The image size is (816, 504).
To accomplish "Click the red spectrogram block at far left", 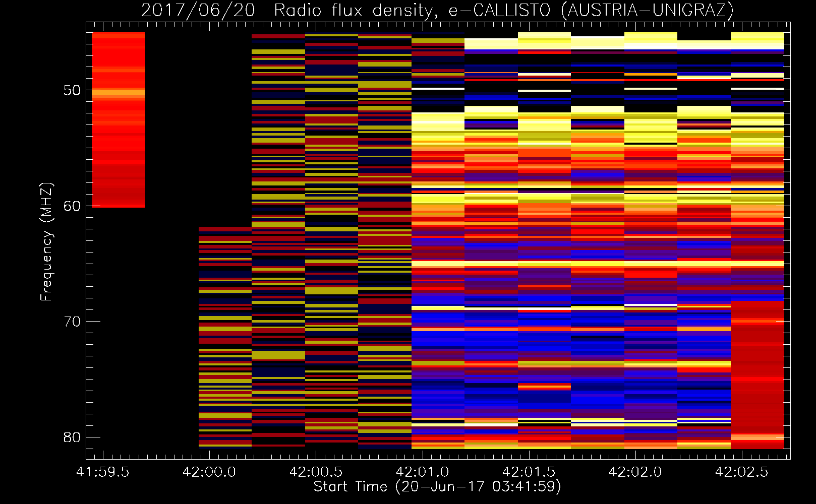I will coord(119,120).
